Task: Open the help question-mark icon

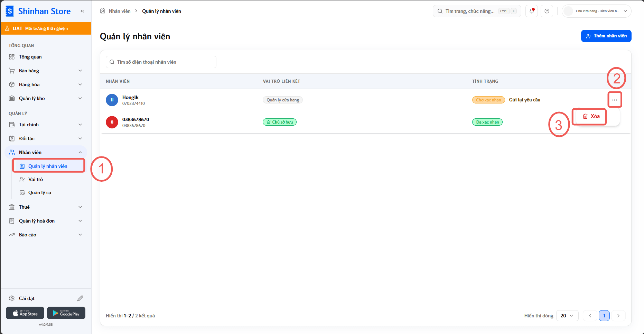Action: click(547, 11)
